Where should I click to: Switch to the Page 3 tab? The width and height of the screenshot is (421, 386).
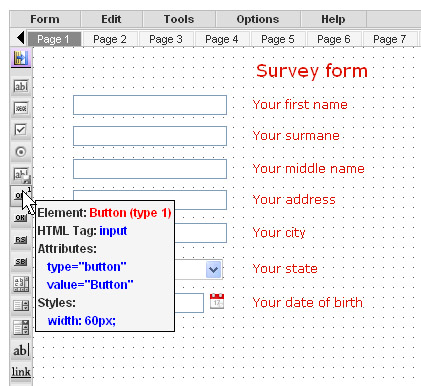166,39
